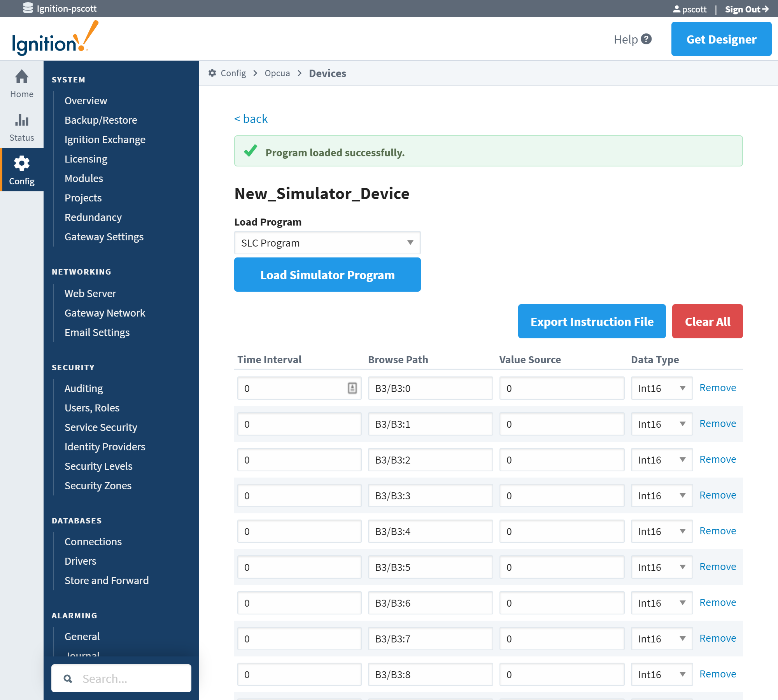Click Value Source field for B3/B3:2
778x700 pixels.
pos(562,460)
